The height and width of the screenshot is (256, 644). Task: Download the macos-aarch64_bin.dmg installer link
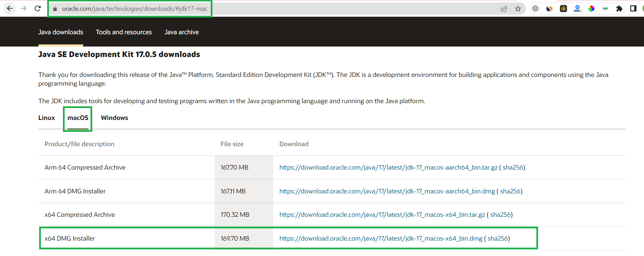point(387,191)
